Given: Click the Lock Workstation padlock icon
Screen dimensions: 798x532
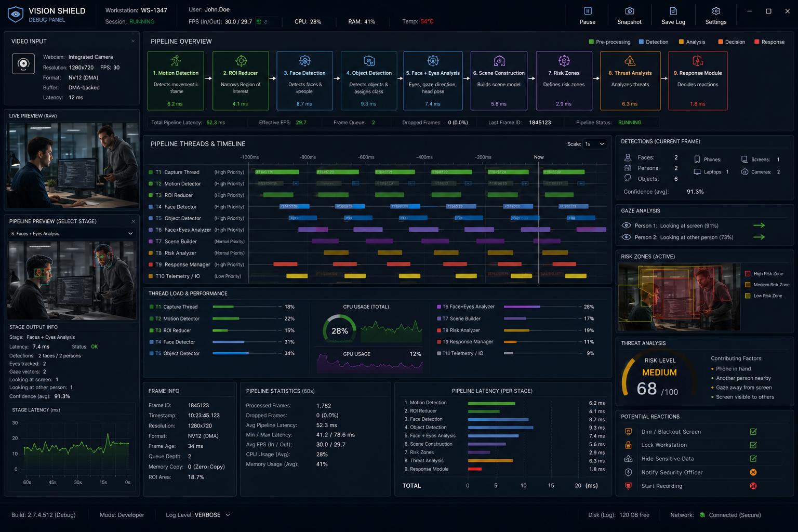Looking at the screenshot, I should (x=628, y=445).
